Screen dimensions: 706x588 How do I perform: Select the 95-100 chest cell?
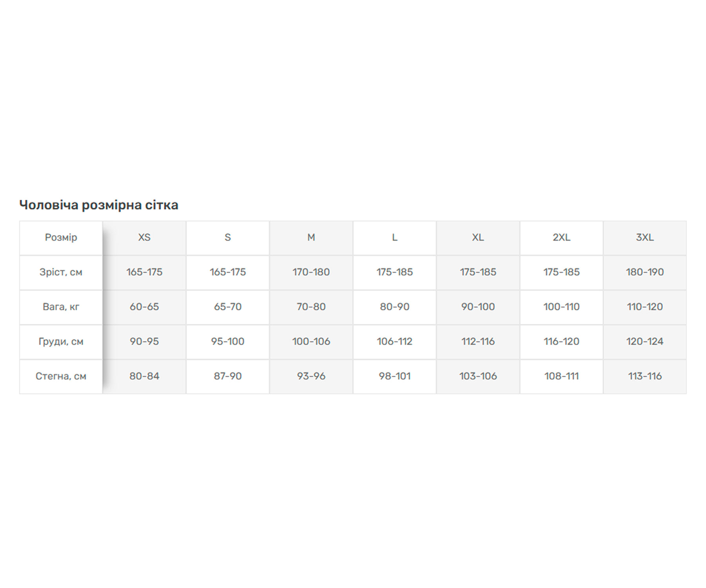[227, 341]
